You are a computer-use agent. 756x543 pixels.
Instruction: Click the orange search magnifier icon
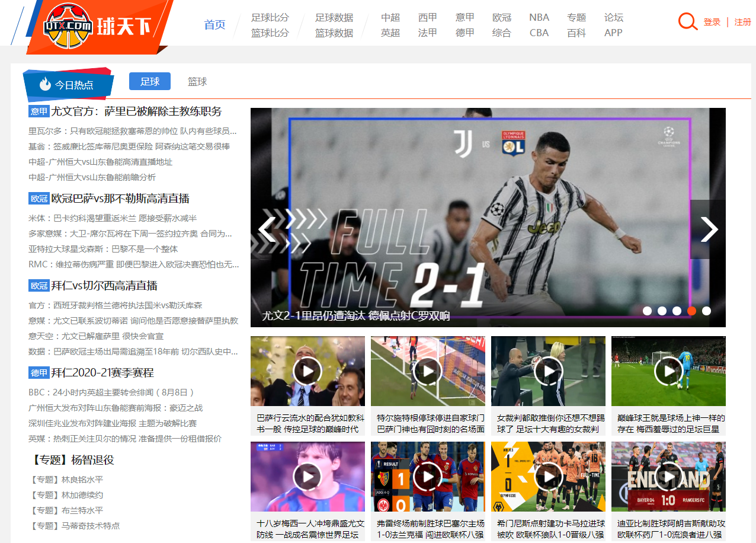click(687, 21)
